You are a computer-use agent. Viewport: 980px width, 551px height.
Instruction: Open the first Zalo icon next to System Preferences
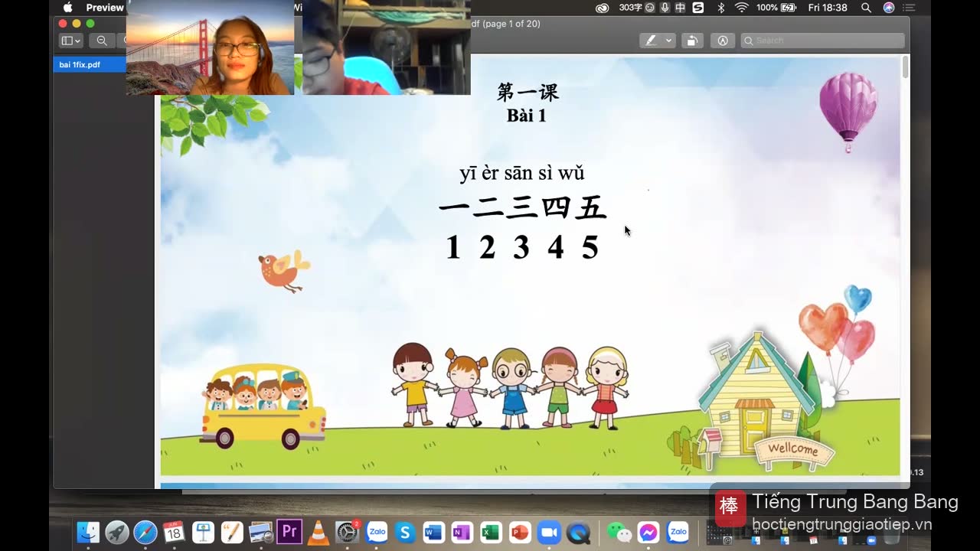[377, 532]
